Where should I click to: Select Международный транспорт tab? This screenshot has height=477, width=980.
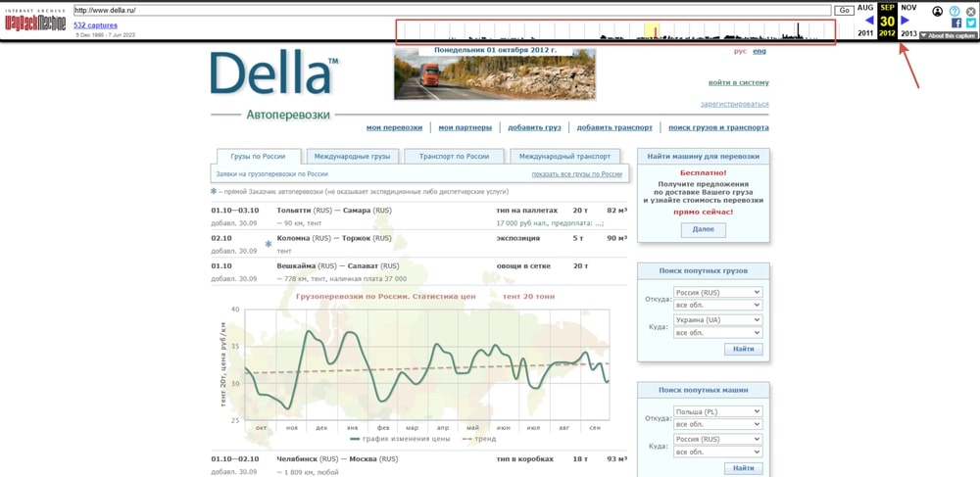565,156
